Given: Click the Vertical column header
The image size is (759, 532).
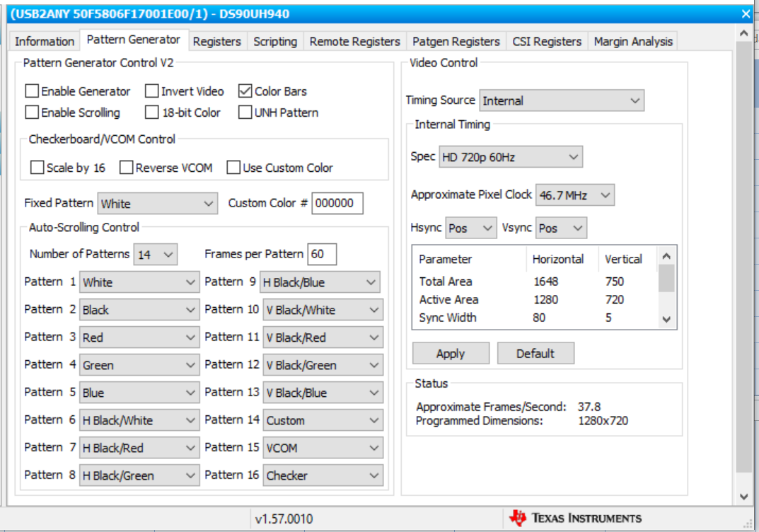Looking at the screenshot, I should (623, 259).
